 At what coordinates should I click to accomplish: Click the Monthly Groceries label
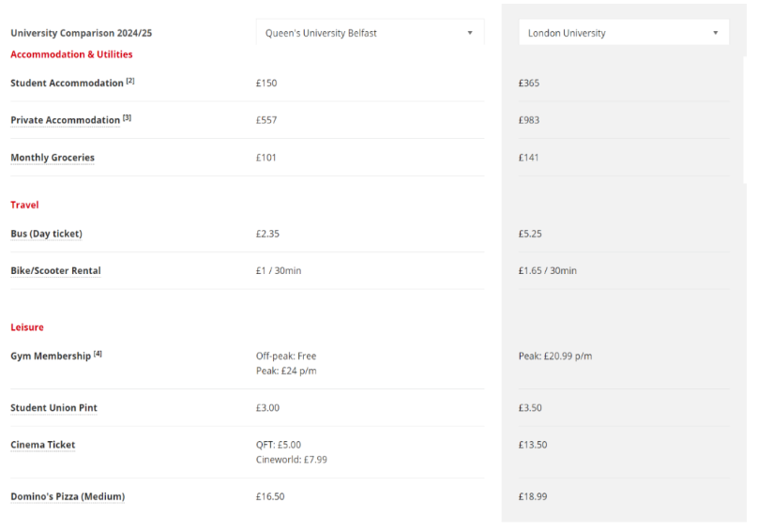click(53, 158)
